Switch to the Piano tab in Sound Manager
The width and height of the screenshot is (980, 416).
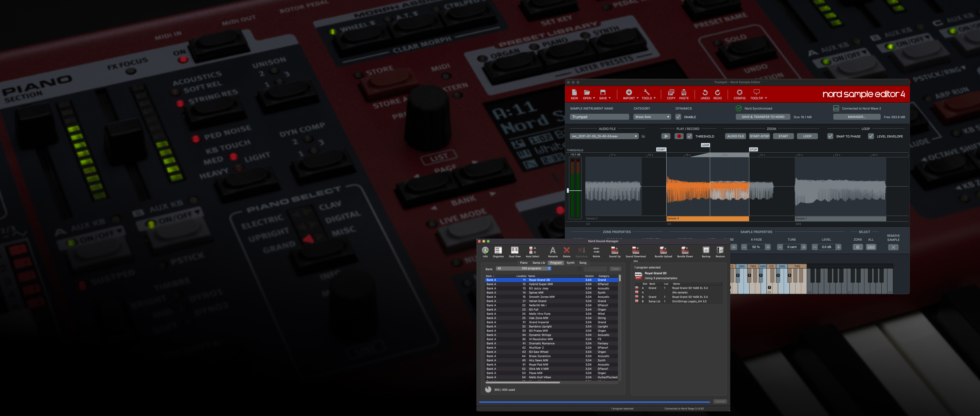click(x=523, y=263)
